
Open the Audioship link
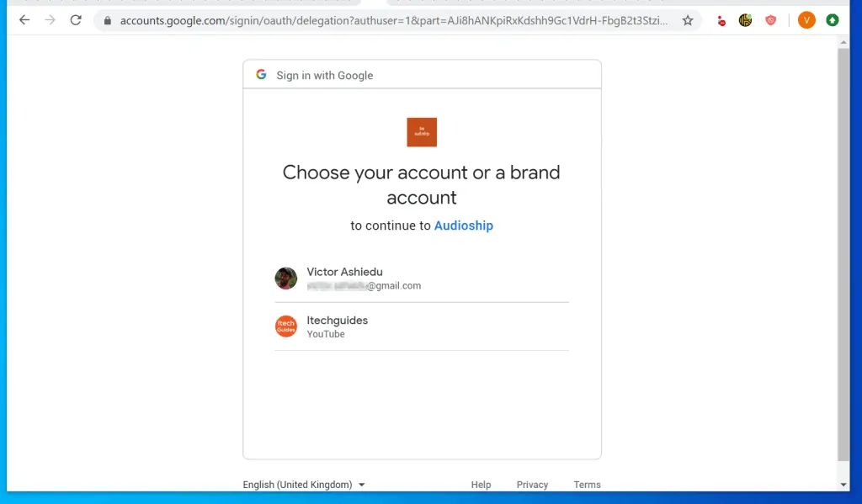[464, 225]
